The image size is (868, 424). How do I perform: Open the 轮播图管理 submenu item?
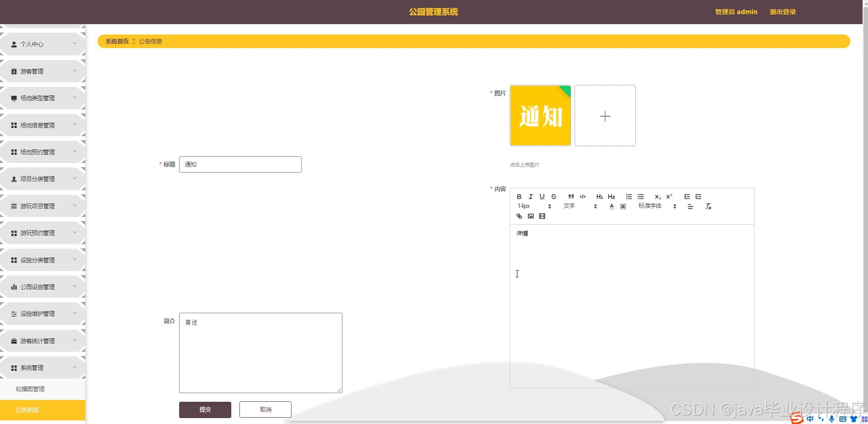(x=43, y=389)
